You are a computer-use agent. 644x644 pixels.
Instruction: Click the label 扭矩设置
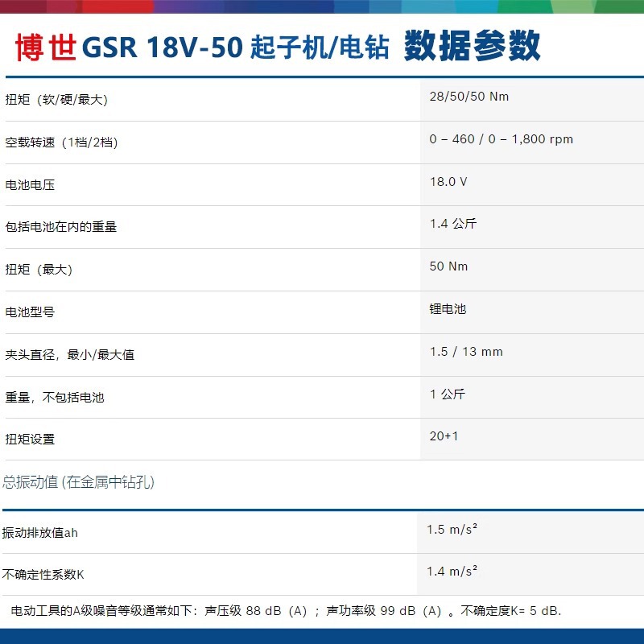pyautogui.click(x=30, y=440)
